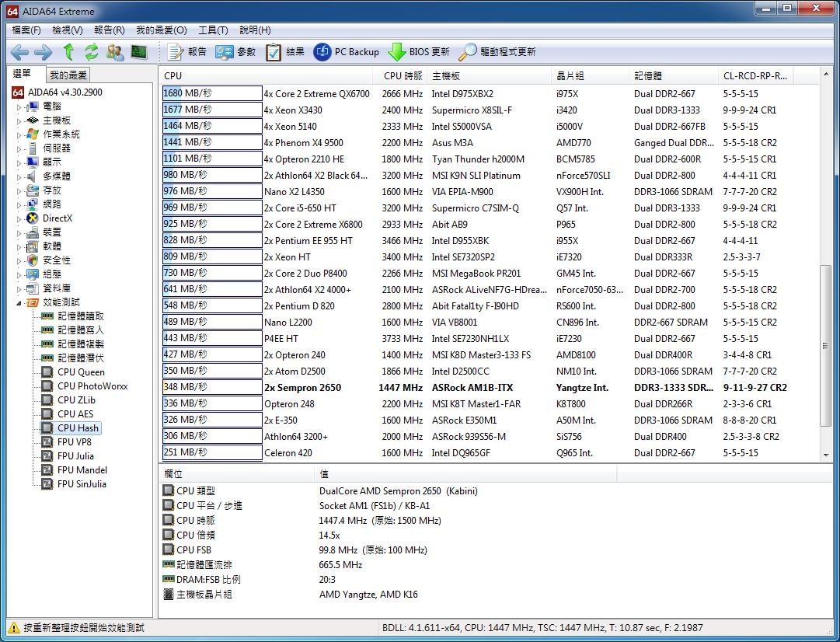Switch to the 我的最愛 tab

click(x=68, y=75)
